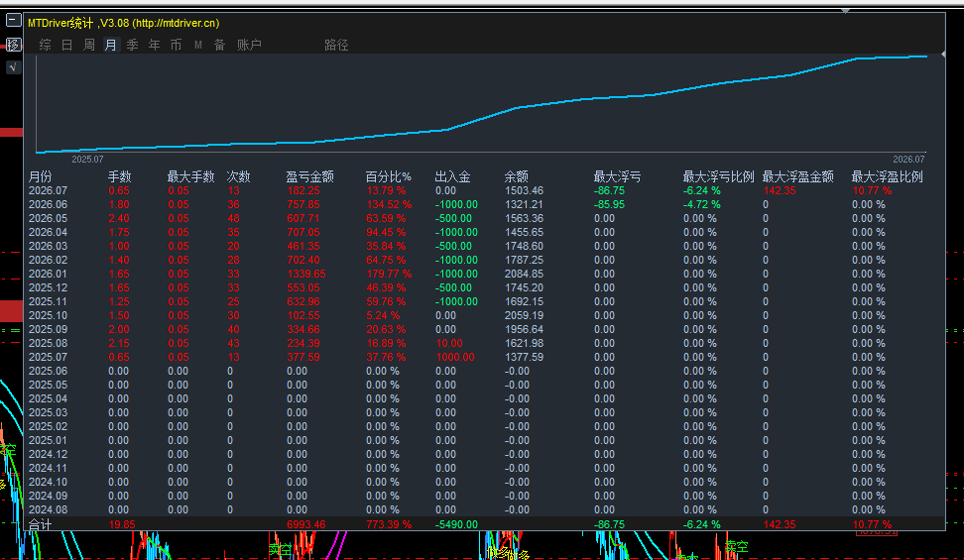Click percentage value 179.77 %
Viewport: 964px width, 560px height.
click(x=389, y=274)
